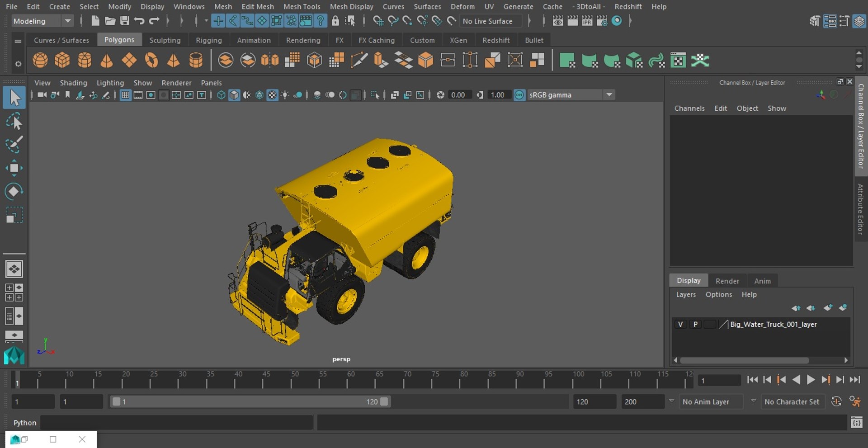Toggle textured display in viewport
The height and width of the screenshot is (448, 868).
click(272, 95)
